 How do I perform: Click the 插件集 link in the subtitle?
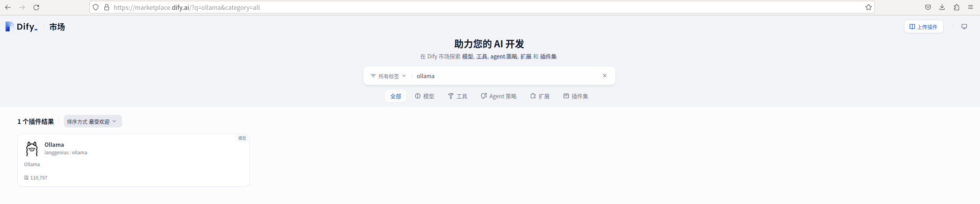548,56
